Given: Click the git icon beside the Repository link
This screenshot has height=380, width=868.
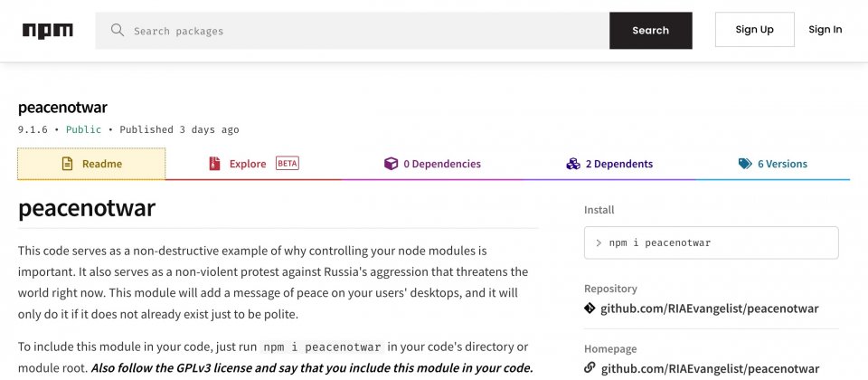Looking at the screenshot, I should click(590, 309).
